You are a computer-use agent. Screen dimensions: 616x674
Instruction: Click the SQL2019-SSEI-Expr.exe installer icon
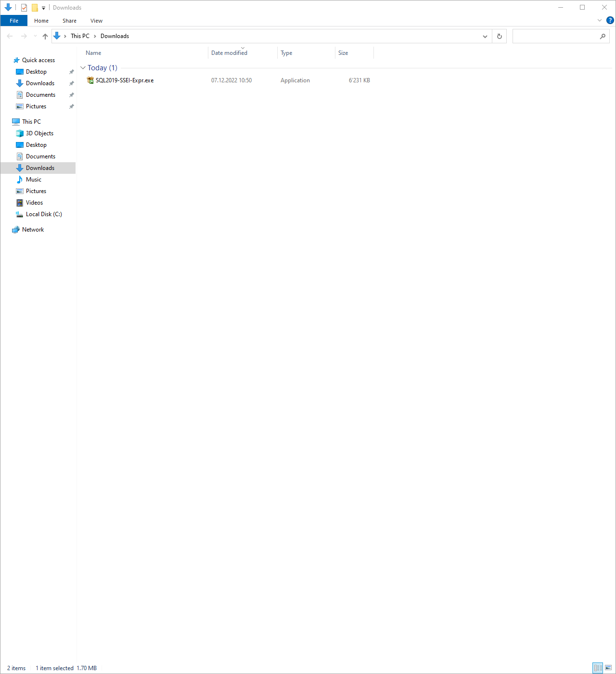coord(90,80)
